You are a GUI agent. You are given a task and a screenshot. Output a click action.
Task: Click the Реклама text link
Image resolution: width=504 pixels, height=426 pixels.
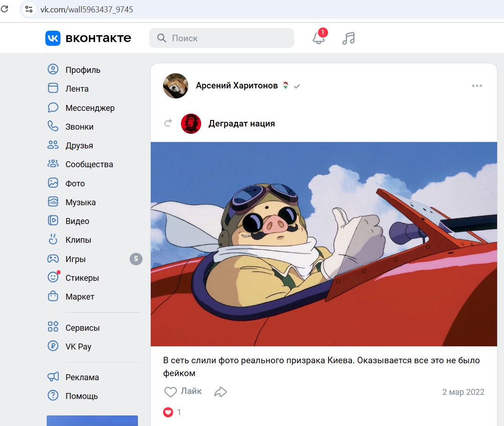[x=82, y=377]
